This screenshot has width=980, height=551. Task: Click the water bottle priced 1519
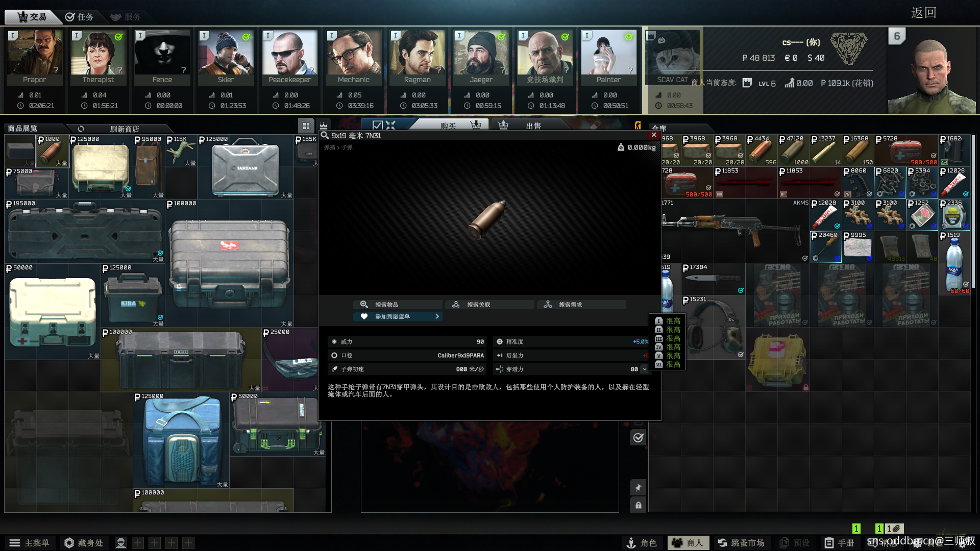click(954, 263)
